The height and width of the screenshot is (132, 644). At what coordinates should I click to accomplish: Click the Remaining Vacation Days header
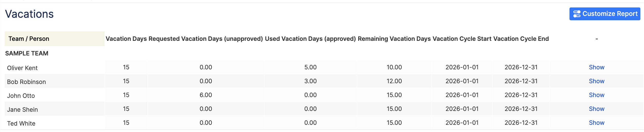point(394,39)
